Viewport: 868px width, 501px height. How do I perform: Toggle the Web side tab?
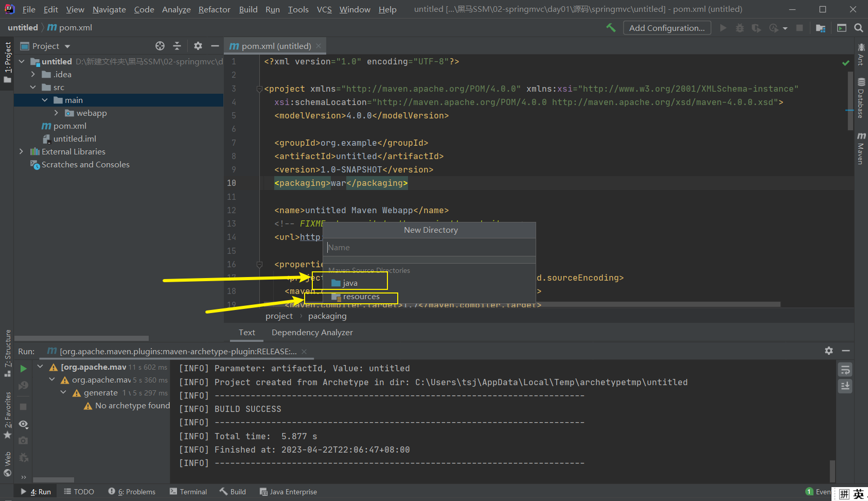tap(7, 464)
